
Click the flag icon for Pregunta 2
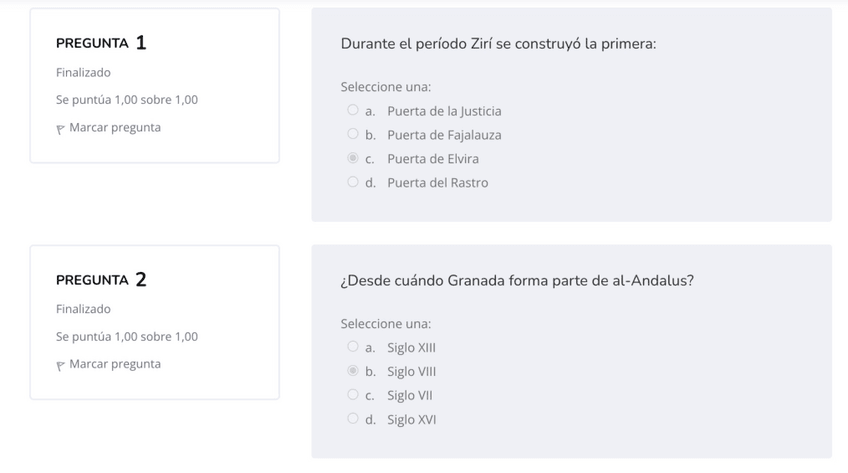tap(61, 366)
